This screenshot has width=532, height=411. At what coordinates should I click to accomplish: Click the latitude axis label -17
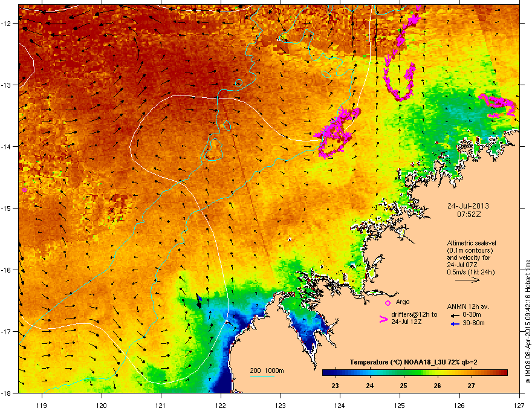(6, 331)
